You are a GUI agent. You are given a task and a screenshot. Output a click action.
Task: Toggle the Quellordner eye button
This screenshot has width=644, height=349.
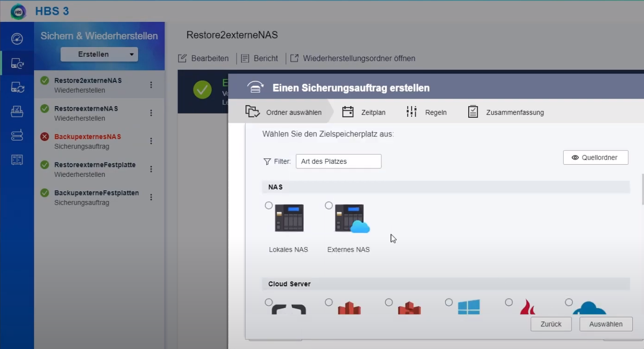pyautogui.click(x=596, y=158)
